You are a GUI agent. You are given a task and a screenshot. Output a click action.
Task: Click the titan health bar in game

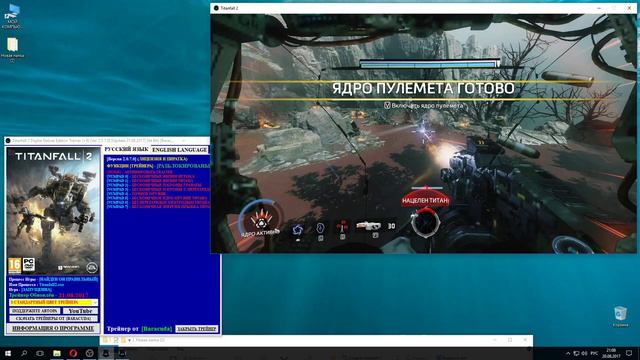point(429,64)
